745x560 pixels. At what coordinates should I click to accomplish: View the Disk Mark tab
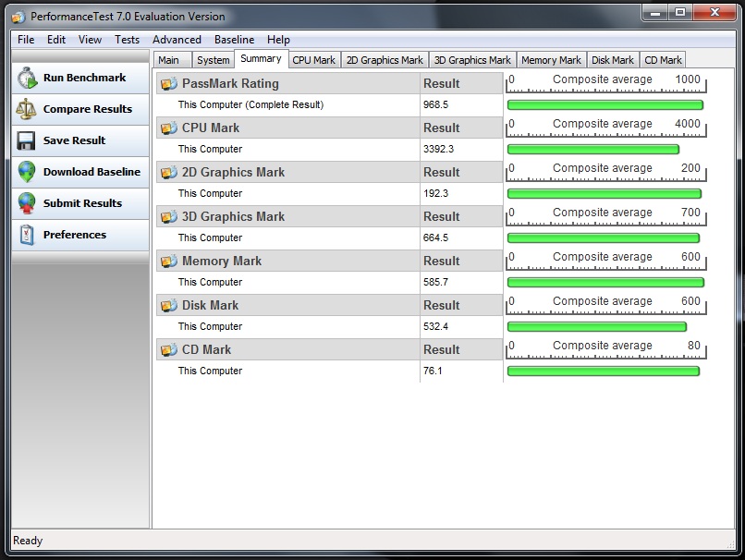pyautogui.click(x=613, y=60)
